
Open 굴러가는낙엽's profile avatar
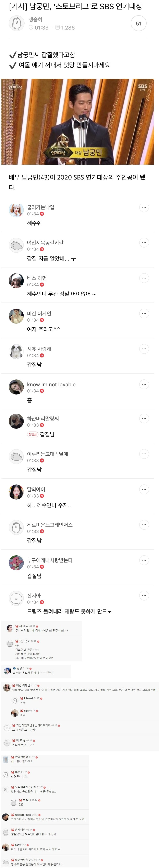pyautogui.click(x=16, y=211)
